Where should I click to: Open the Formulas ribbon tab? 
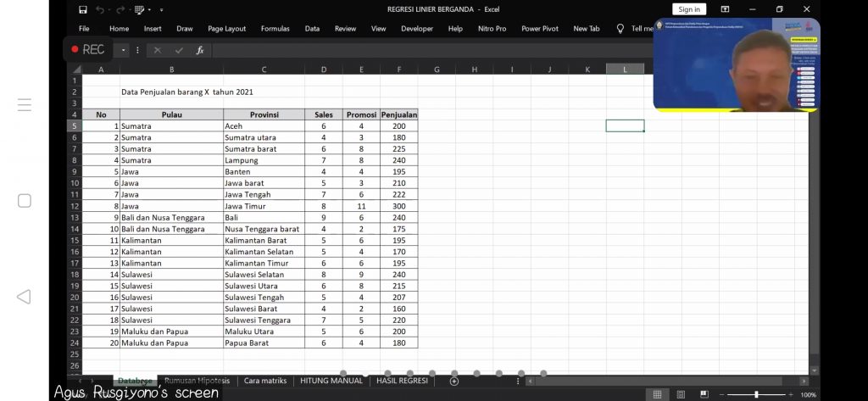(275, 28)
